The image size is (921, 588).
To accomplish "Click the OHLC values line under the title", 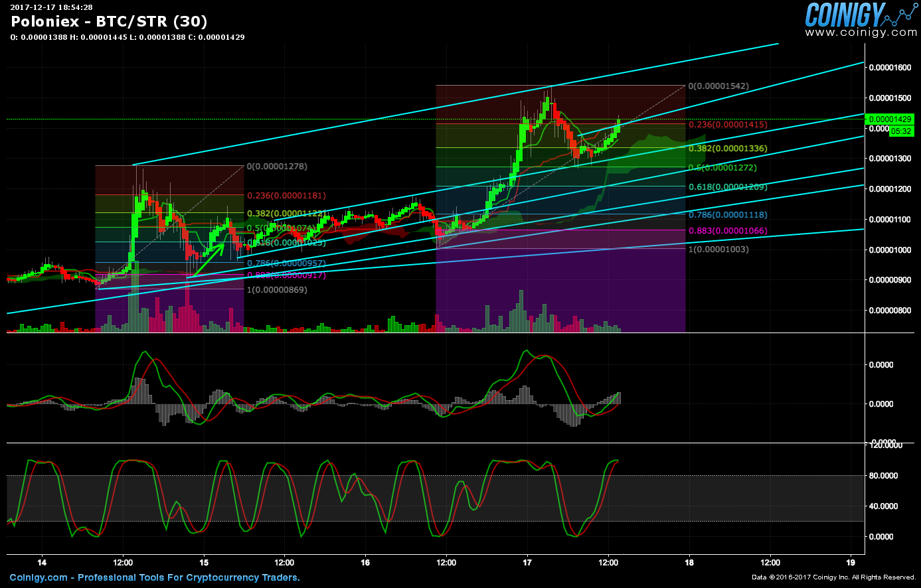I will pyautogui.click(x=127, y=37).
